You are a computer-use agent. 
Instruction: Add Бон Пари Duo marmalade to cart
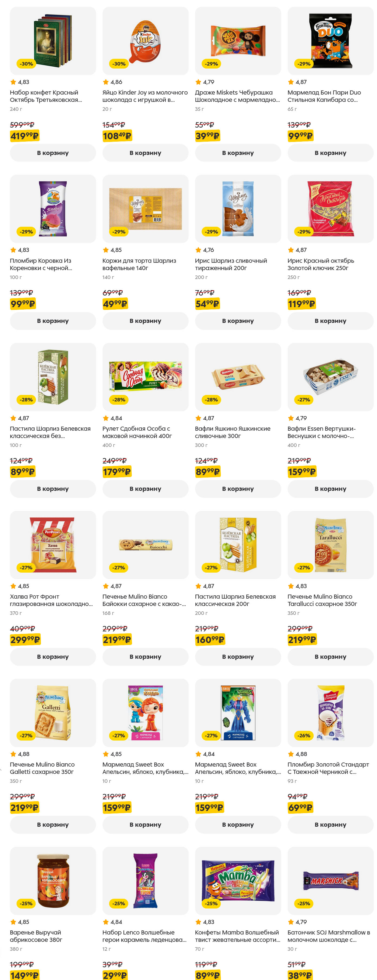(330, 153)
